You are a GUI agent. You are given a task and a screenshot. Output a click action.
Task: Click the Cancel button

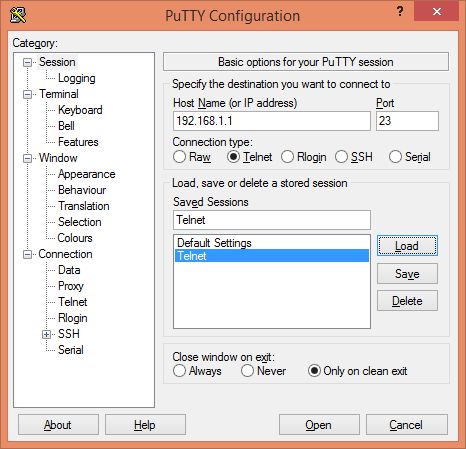tap(406, 425)
